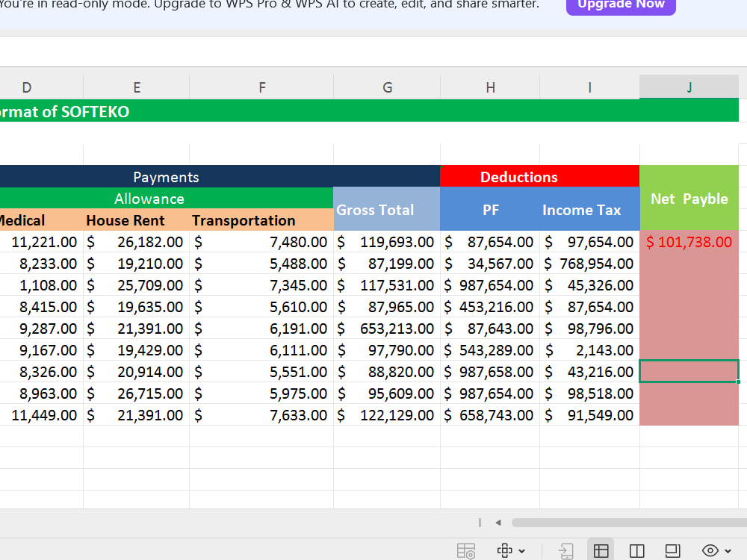This screenshot has height=560, width=747.
Task: Click the horizontal scrollbar track
Action: (x=629, y=523)
